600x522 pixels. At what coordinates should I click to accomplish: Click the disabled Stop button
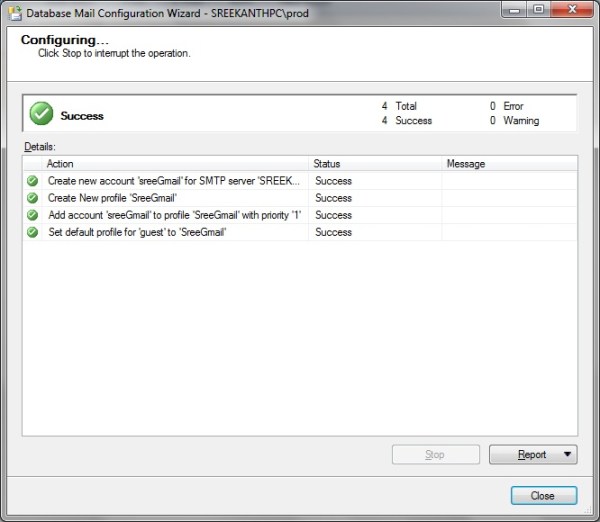435,455
